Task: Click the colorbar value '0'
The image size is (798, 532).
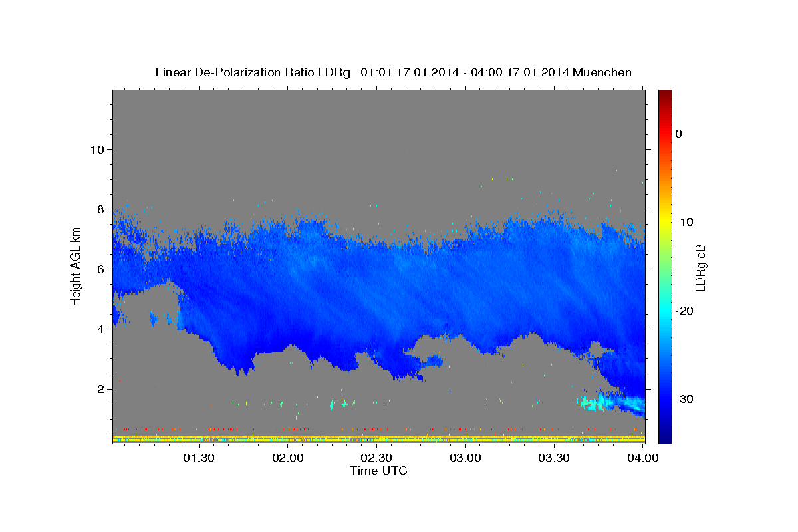Action: [678, 134]
